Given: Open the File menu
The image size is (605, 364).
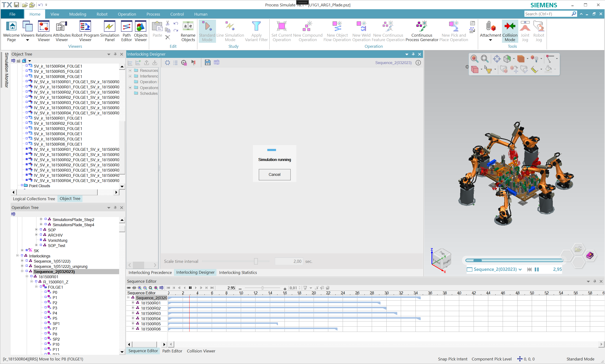Looking at the screenshot, I should 12,14.
